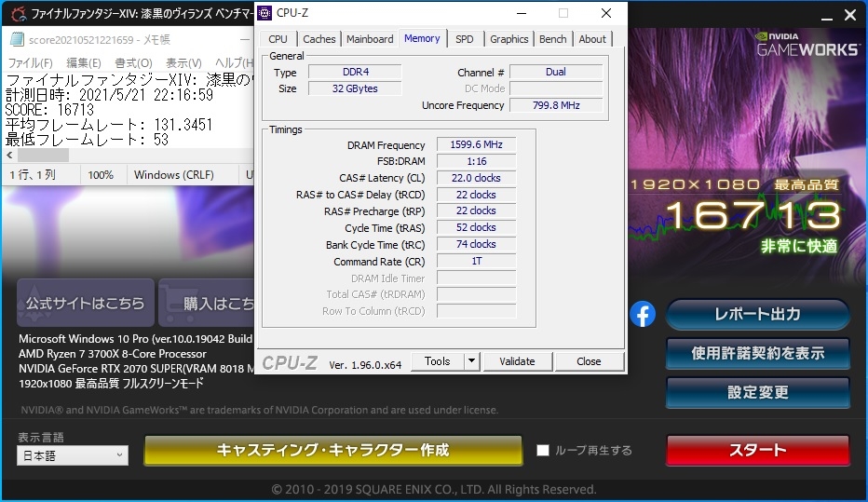Switch to the CPU tab in CPU-Z

(278, 39)
